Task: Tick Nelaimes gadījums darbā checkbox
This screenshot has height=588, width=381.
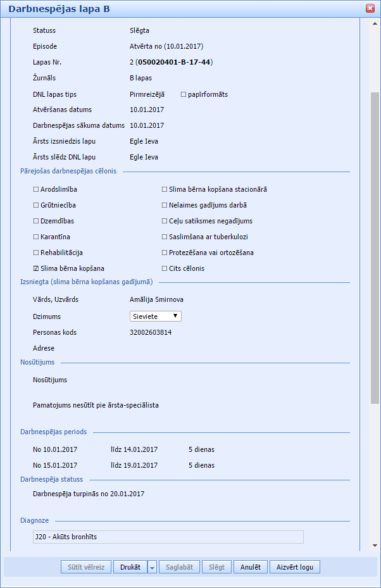Action: 165,205
